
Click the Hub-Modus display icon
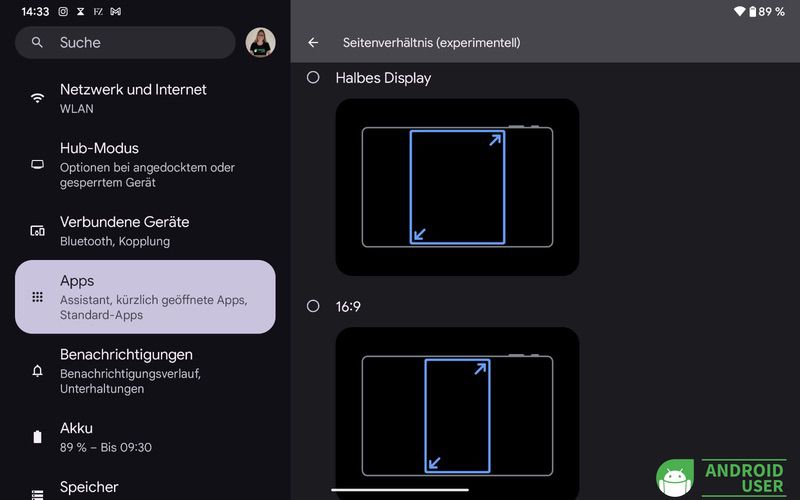coord(37,164)
